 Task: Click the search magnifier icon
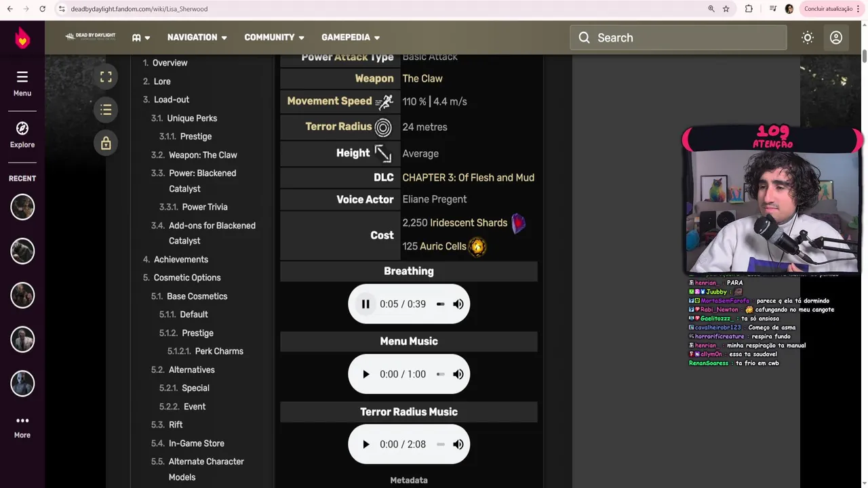coord(585,38)
